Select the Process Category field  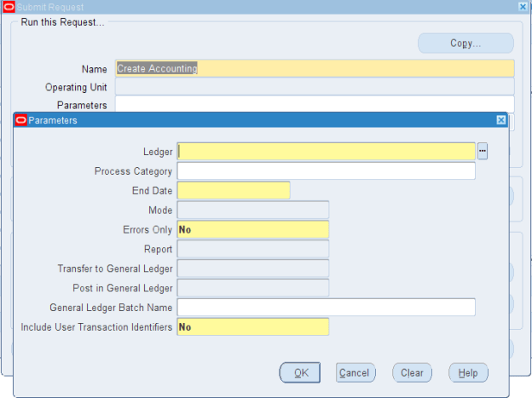click(x=326, y=171)
